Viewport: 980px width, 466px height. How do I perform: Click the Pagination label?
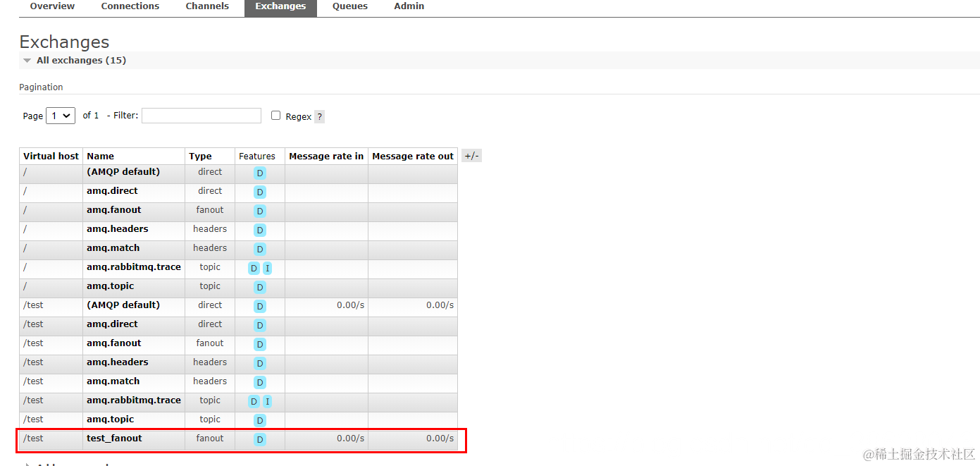pos(41,87)
